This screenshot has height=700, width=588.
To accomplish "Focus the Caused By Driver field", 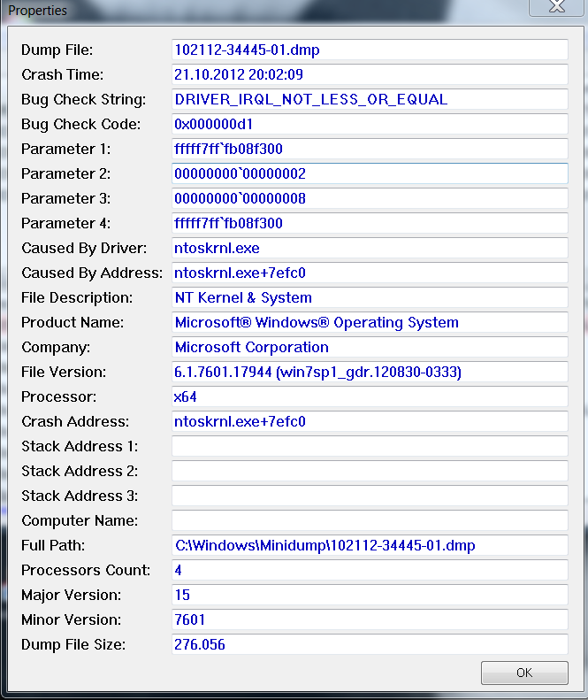I will point(370,248).
